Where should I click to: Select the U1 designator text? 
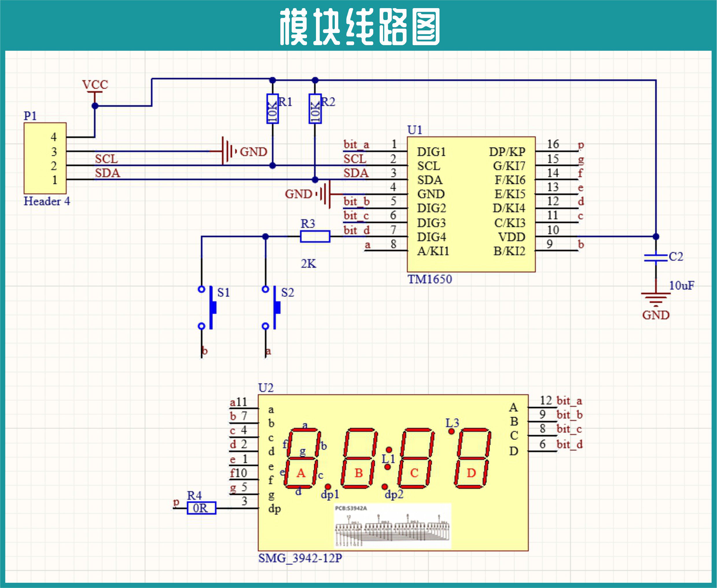(415, 130)
